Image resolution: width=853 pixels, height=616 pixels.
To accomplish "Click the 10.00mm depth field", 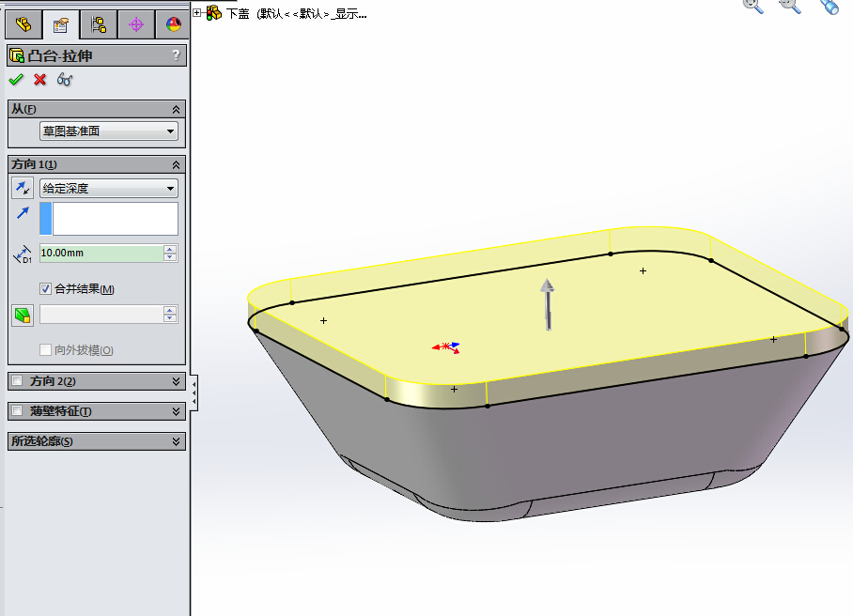I will pos(101,253).
